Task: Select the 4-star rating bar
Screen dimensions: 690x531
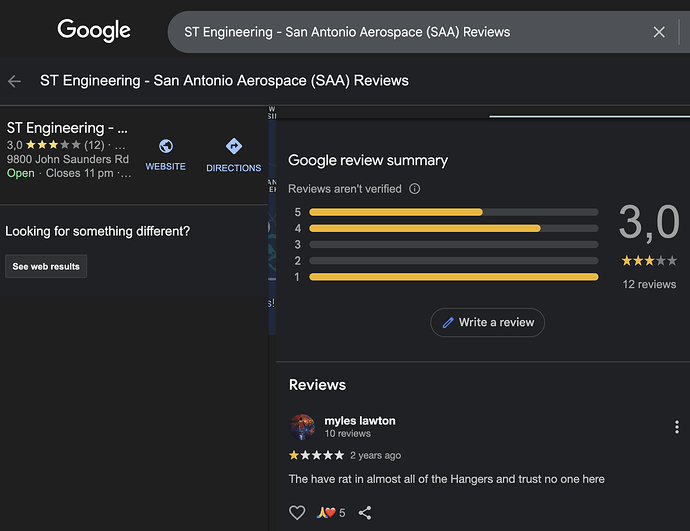Action: point(453,228)
